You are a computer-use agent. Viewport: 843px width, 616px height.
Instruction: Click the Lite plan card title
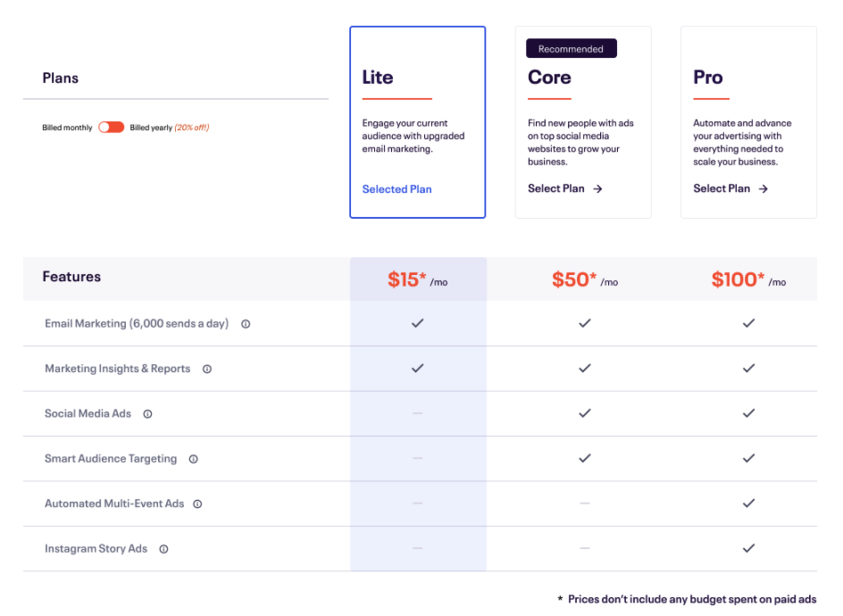pyautogui.click(x=378, y=78)
